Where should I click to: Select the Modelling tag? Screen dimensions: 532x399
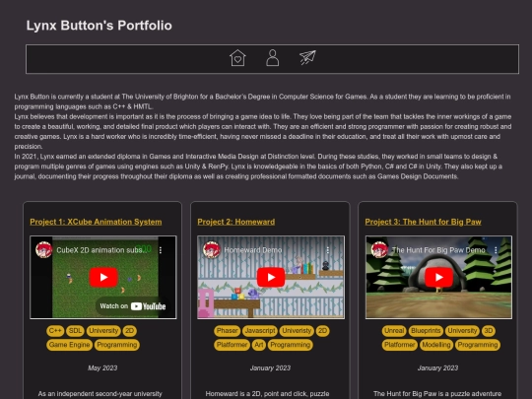(436, 345)
